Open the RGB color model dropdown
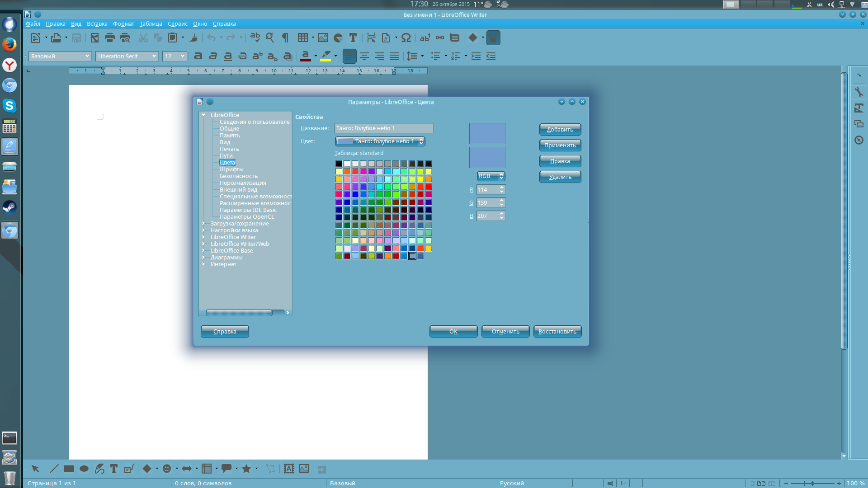This screenshot has height=488, width=868. (x=491, y=176)
